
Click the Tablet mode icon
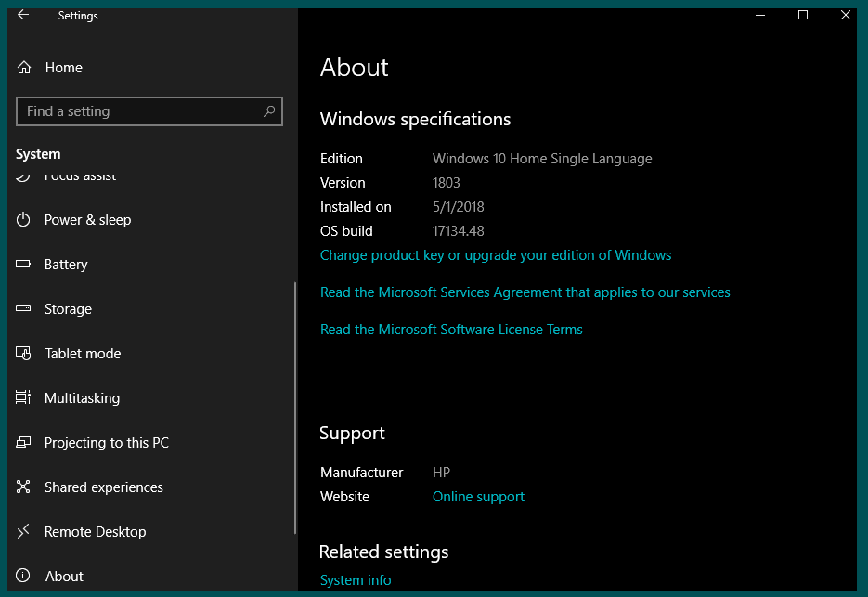(23, 353)
